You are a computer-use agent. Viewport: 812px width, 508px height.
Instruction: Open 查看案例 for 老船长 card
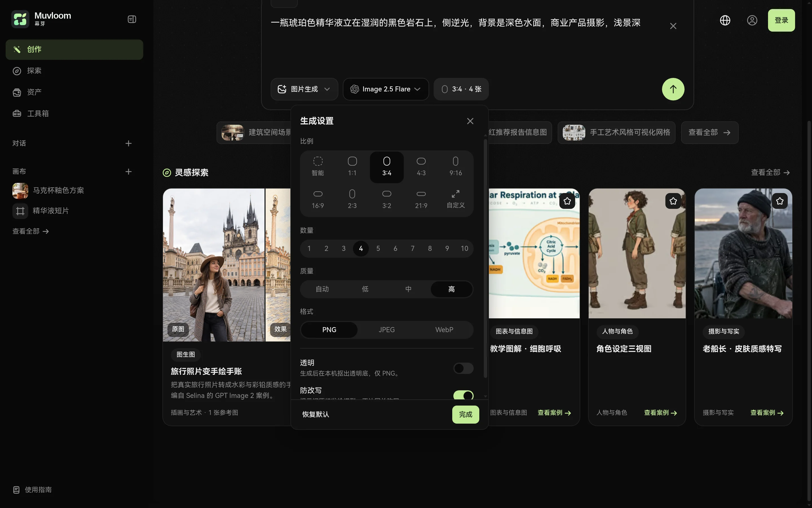pos(767,413)
